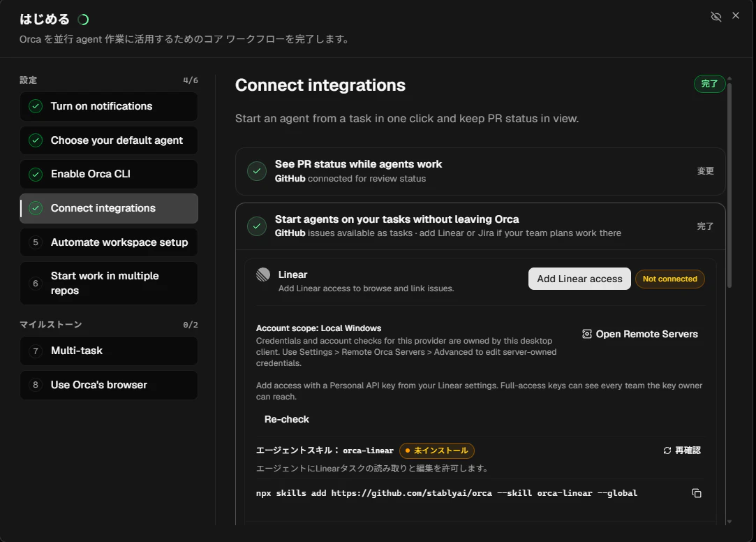Click 再確認 for the orca-linear skill
Image resolution: width=756 pixels, height=542 pixels.
coord(682,451)
